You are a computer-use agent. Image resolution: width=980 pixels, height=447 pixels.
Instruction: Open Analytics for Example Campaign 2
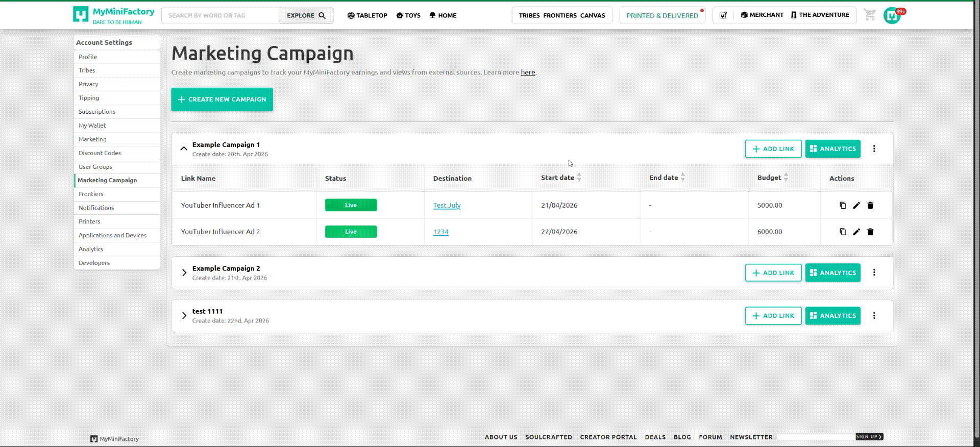pyautogui.click(x=832, y=272)
